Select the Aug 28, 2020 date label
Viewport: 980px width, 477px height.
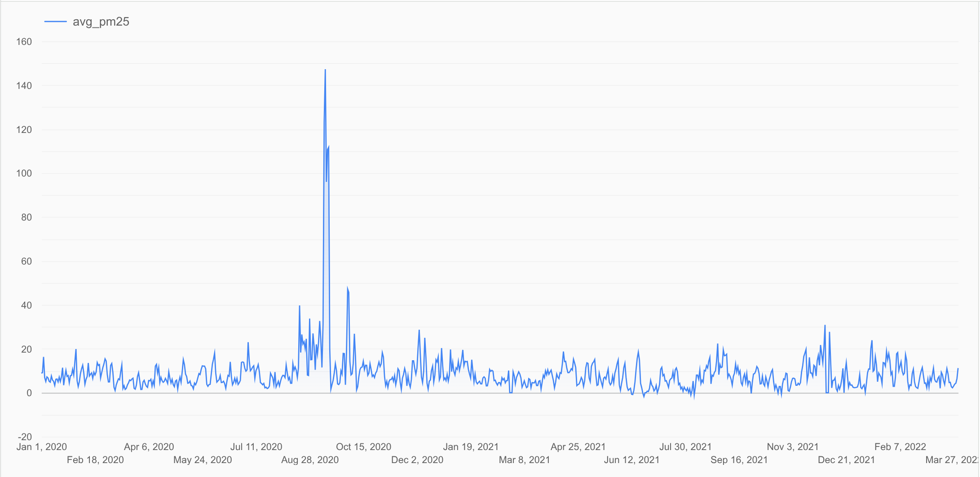[x=310, y=460]
